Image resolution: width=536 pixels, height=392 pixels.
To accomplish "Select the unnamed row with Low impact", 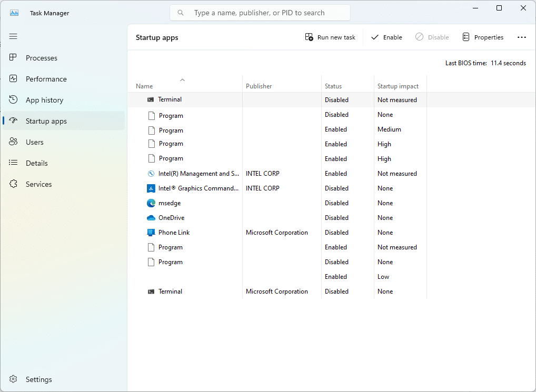I will [x=277, y=277].
